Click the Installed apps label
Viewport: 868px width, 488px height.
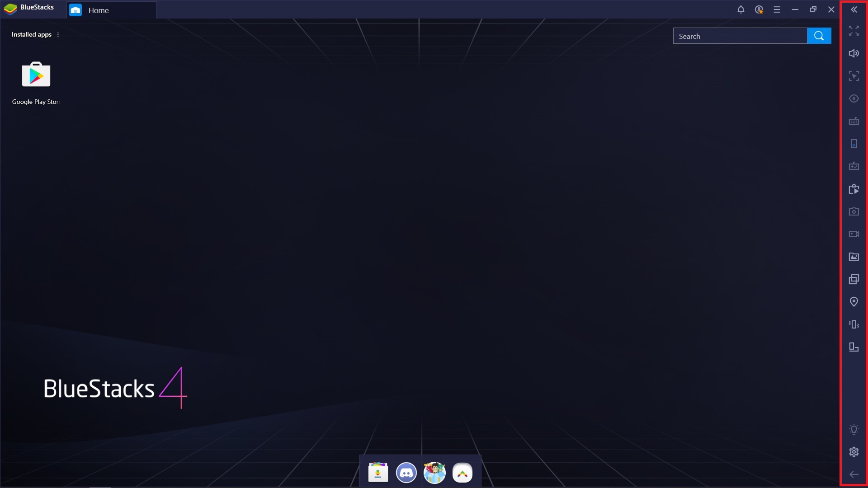(x=32, y=34)
